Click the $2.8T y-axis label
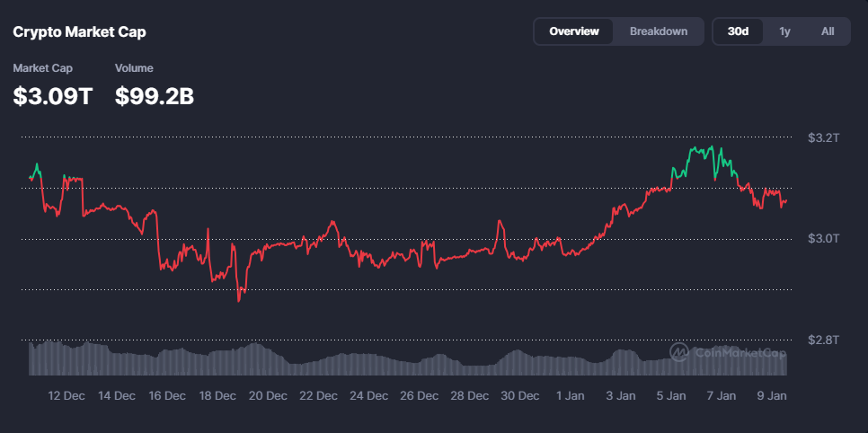The image size is (868, 433). [823, 340]
